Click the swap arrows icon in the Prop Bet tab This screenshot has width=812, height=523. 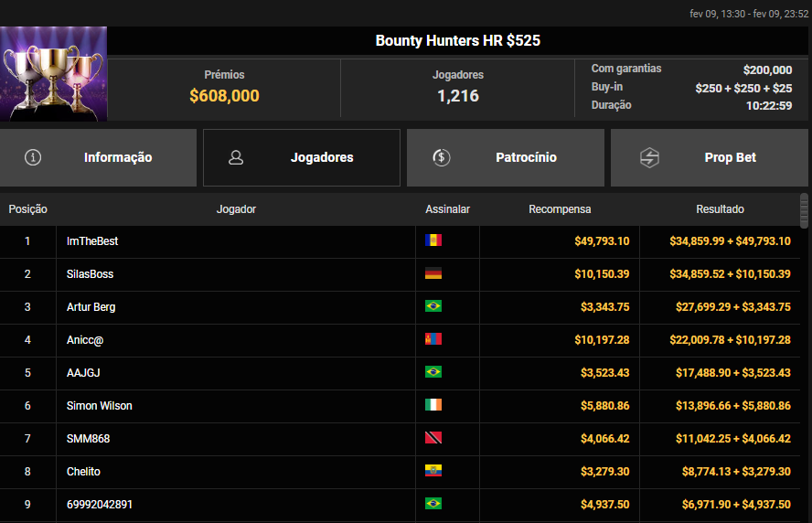(649, 157)
